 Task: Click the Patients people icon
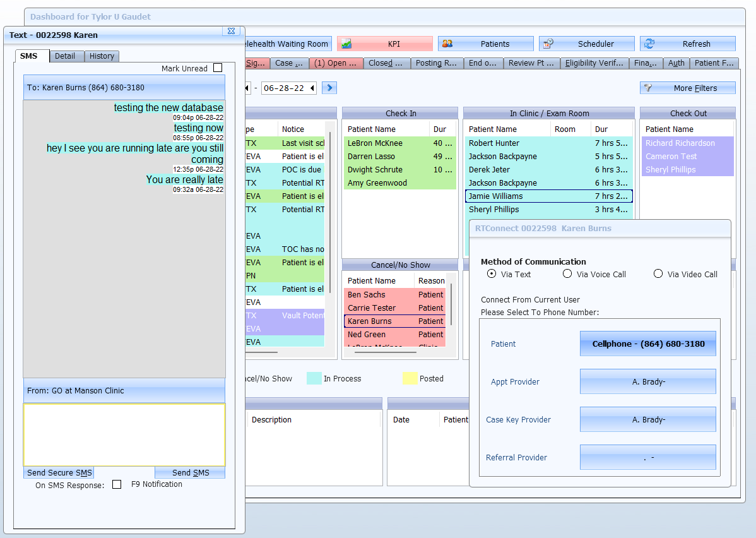pos(447,44)
